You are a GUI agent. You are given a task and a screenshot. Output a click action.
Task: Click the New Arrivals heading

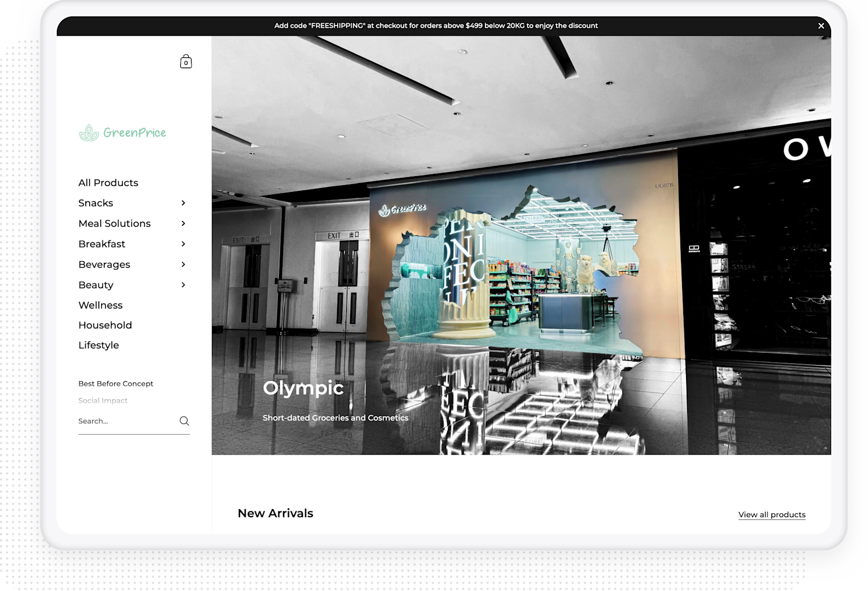(275, 513)
